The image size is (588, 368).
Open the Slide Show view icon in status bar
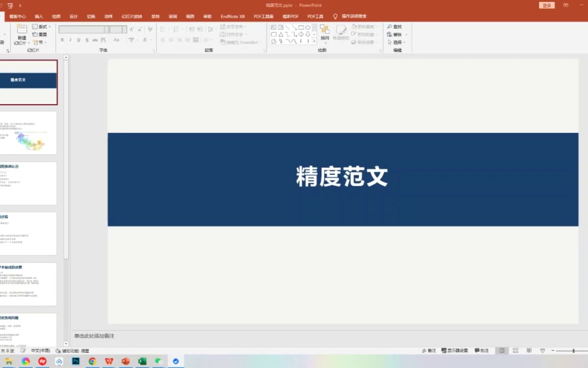pos(543,350)
